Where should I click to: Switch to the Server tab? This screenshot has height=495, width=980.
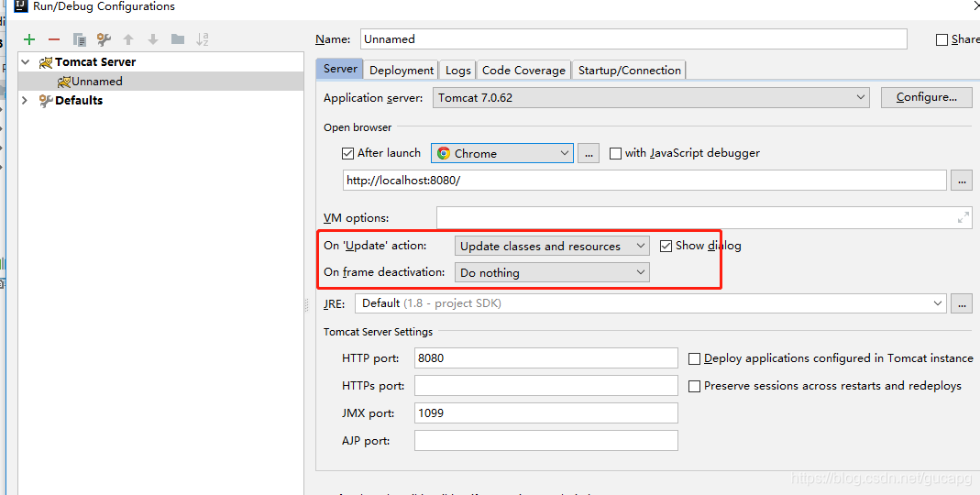coord(340,69)
